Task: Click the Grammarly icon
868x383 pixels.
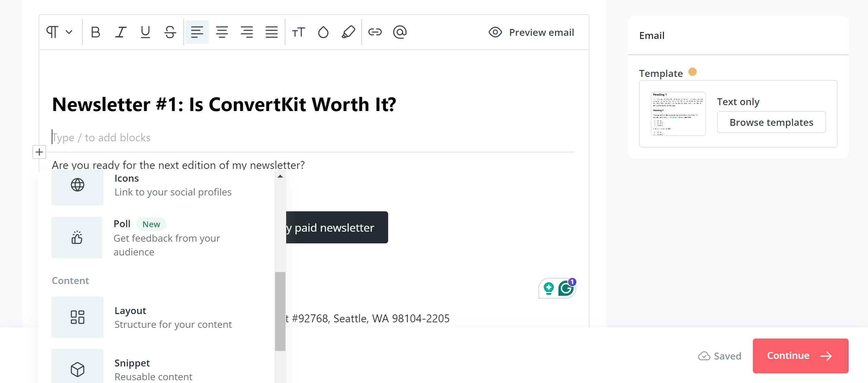Action: (566, 288)
